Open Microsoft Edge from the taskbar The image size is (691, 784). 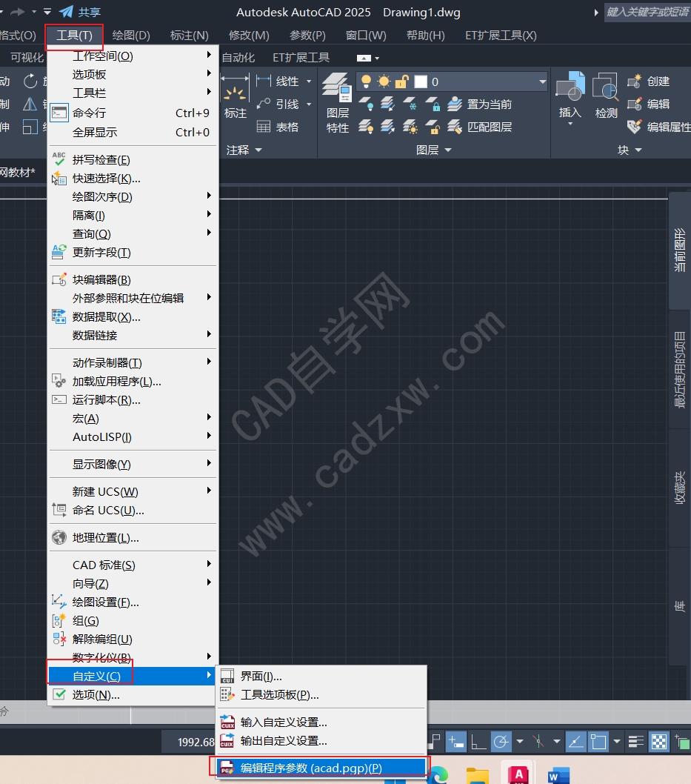click(x=438, y=775)
